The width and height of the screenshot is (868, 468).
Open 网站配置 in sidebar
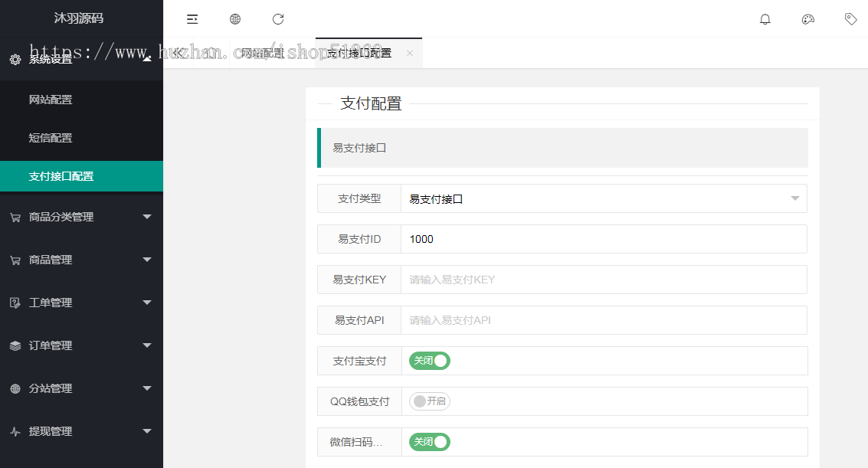click(81, 100)
